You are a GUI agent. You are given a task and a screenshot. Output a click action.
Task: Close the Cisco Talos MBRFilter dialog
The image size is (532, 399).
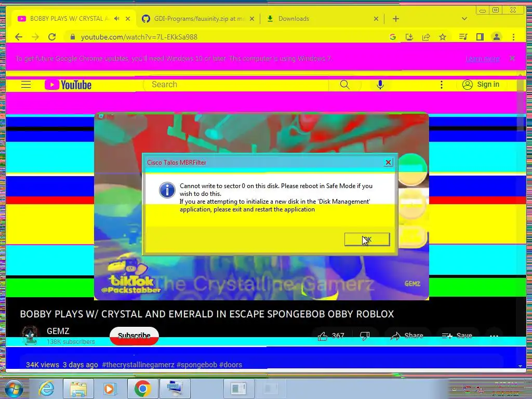pyautogui.click(x=388, y=163)
